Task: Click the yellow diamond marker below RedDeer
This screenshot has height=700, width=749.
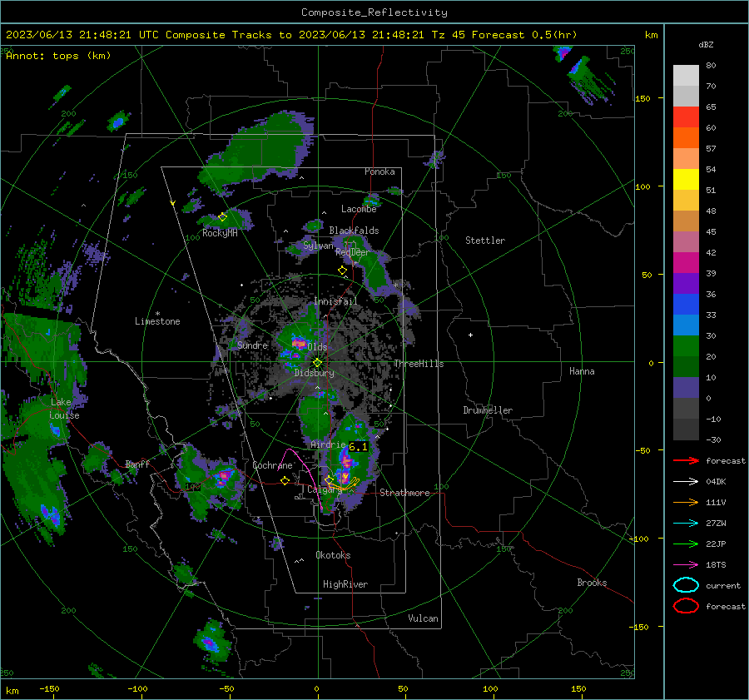Action: click(x=342, y=271)
